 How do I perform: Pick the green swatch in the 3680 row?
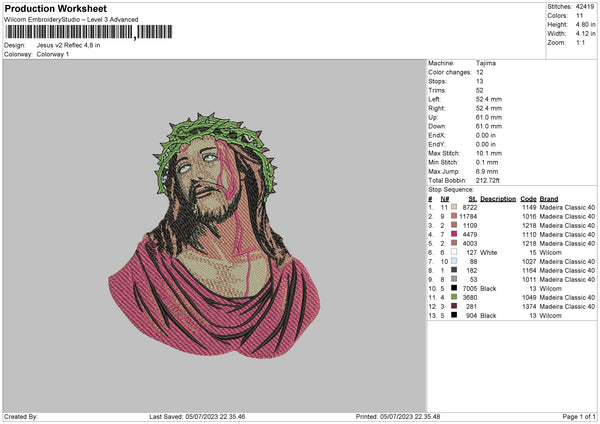click(454, 297)
